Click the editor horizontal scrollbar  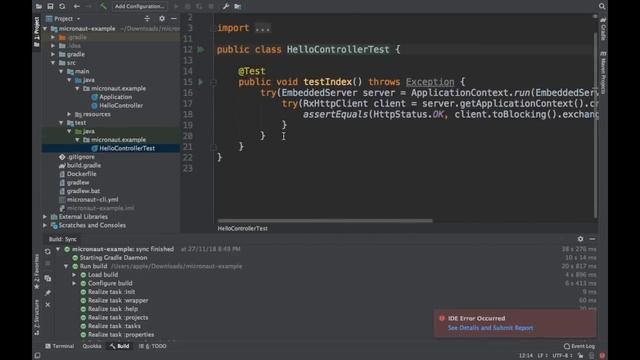coord(325,221)
